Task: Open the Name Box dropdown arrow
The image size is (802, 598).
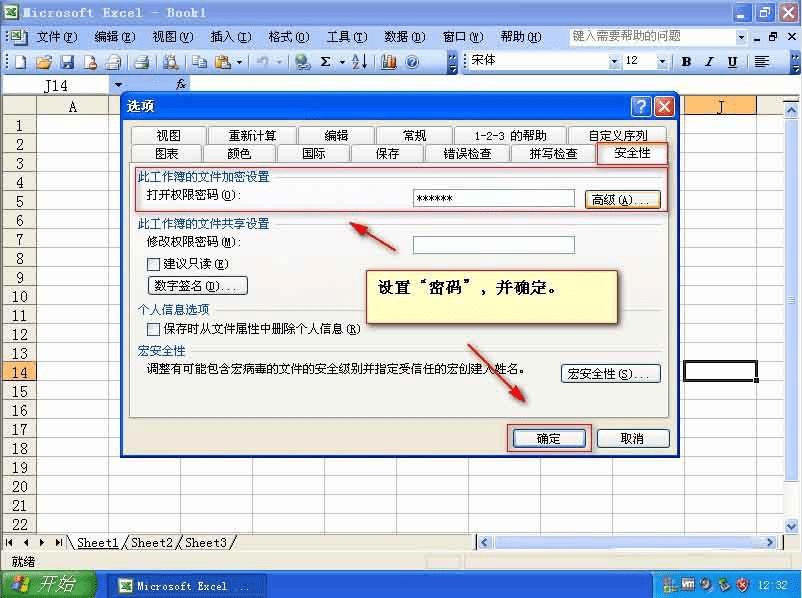Action: 118,85
